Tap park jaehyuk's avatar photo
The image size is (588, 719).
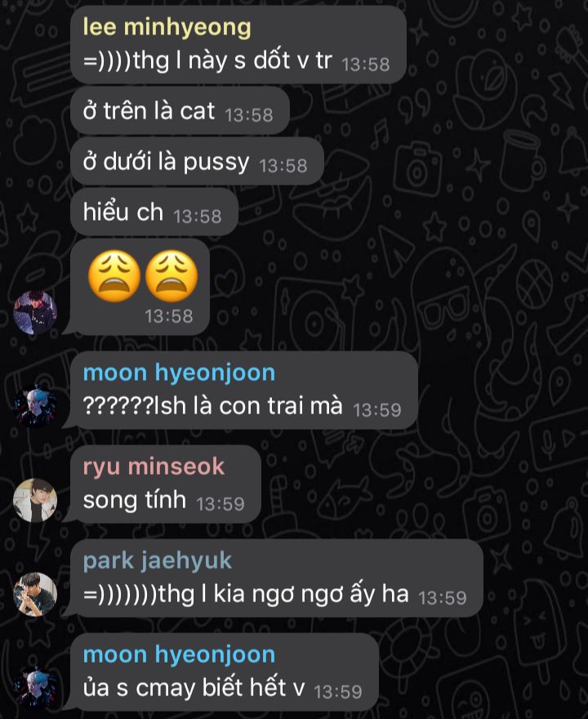point(35,594)
